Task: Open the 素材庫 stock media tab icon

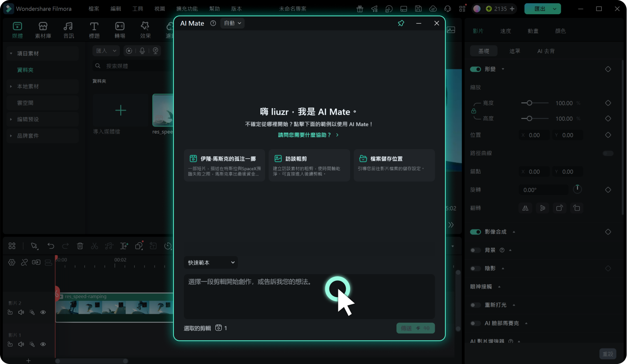Action: click(43, 26)
